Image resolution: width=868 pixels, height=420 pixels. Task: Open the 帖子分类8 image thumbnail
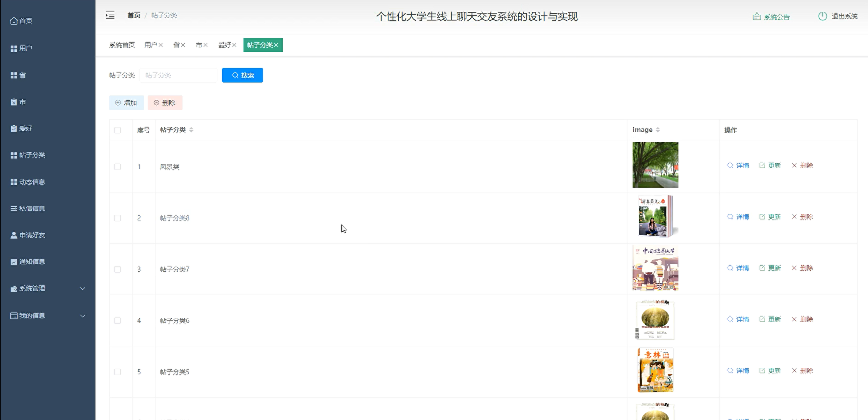[656, 216]
